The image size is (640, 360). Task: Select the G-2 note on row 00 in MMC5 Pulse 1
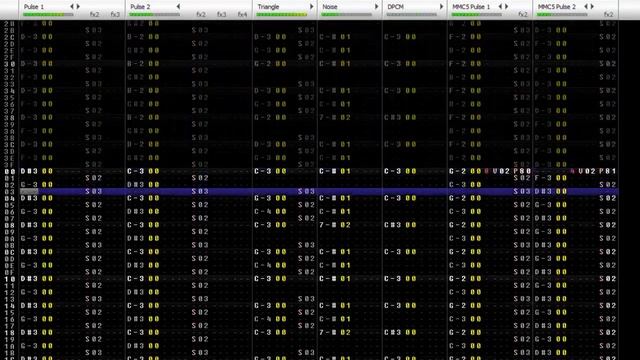point(458,171)
